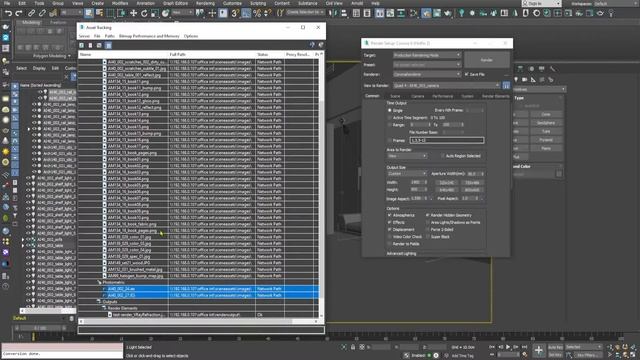Open the Preset dropdown in Render Setup
This screenshot has width=640, height=360.
(427, 64)
